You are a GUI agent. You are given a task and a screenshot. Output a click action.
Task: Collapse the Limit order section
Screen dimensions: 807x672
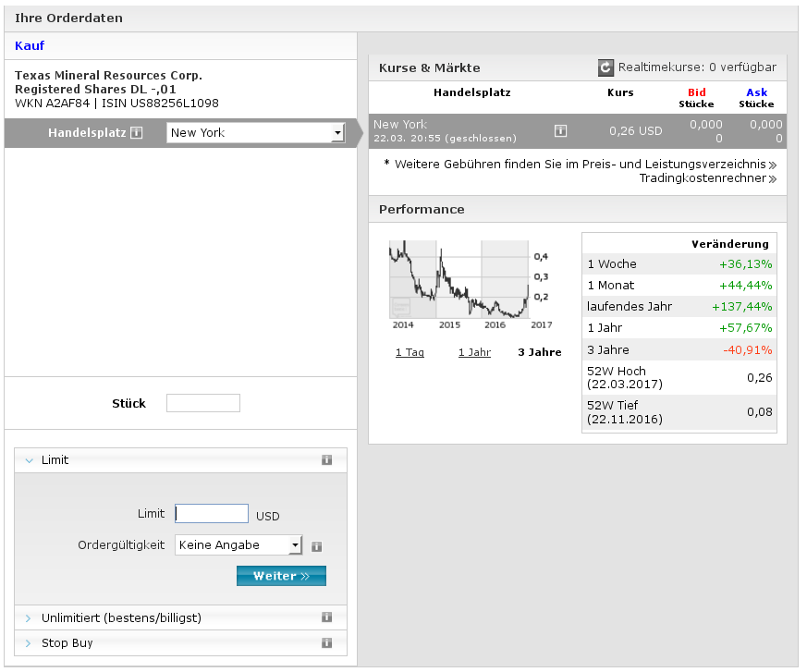(55, 460)
